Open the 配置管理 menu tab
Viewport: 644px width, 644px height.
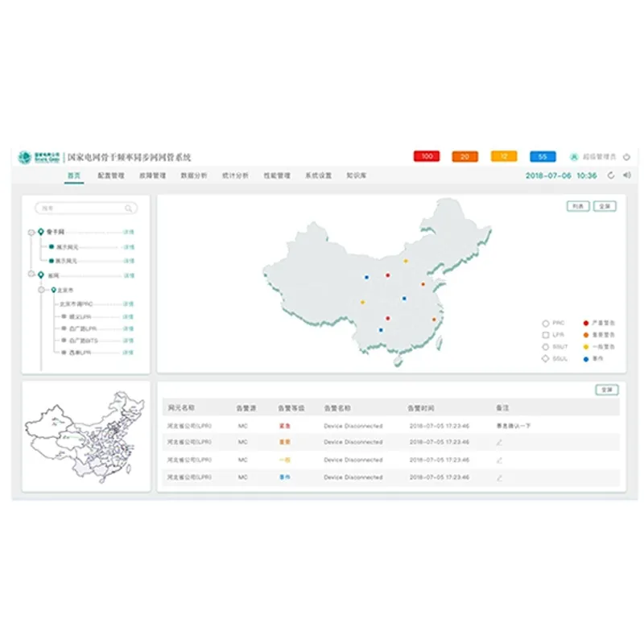(x=111, y=175)
